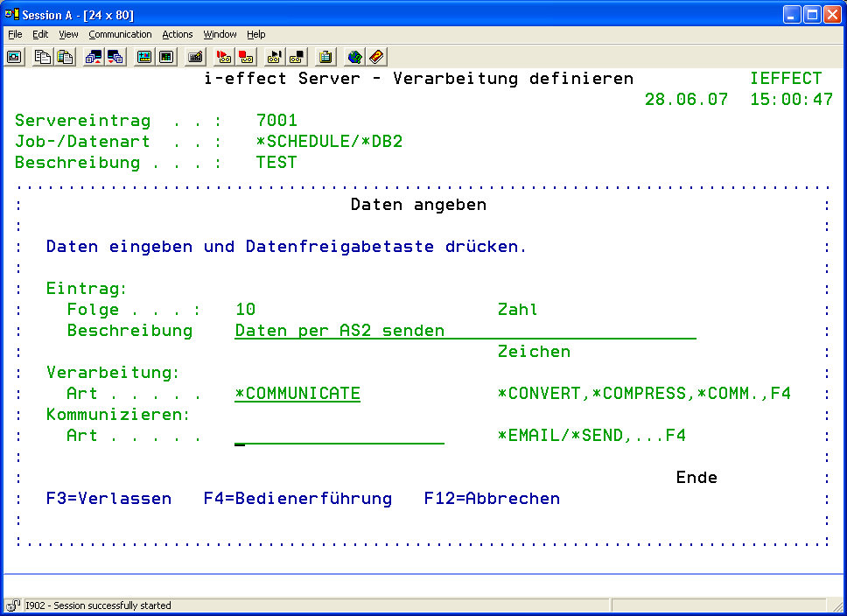
Task: Click F12=Abbrechen function key text
Action: [x=492, y=499]
